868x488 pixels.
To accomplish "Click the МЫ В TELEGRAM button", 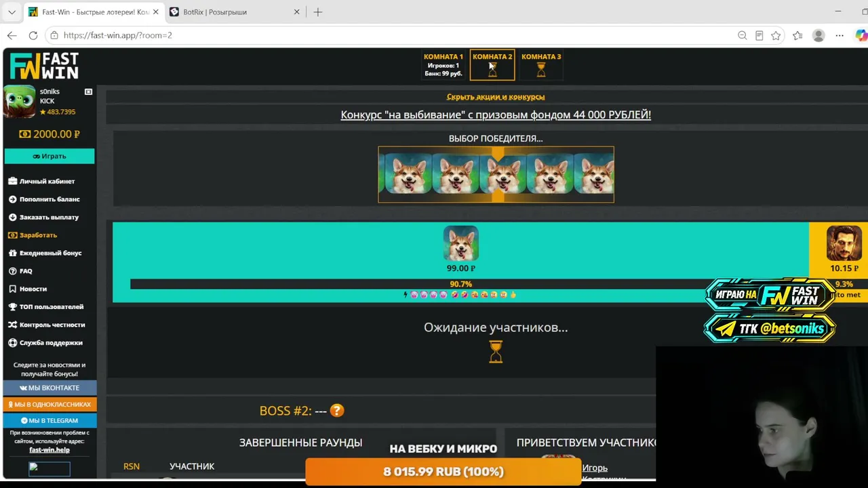I will coord(50,420).
